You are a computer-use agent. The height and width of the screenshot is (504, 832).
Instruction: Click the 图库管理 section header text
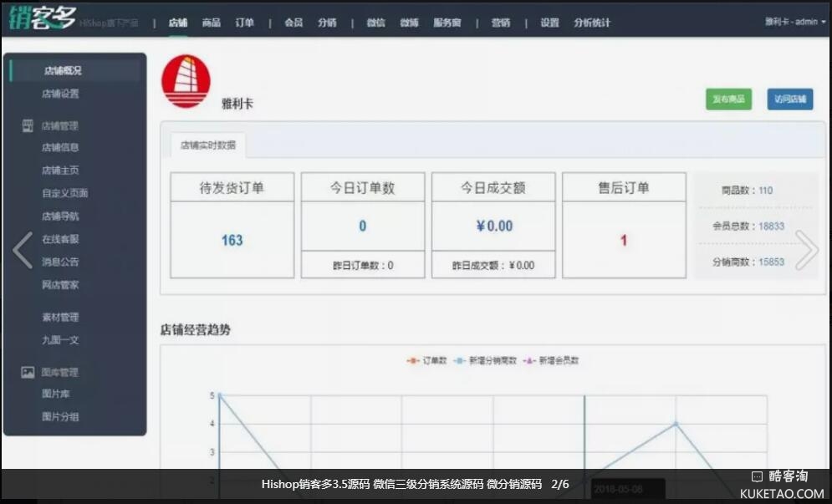click(60, 373)
